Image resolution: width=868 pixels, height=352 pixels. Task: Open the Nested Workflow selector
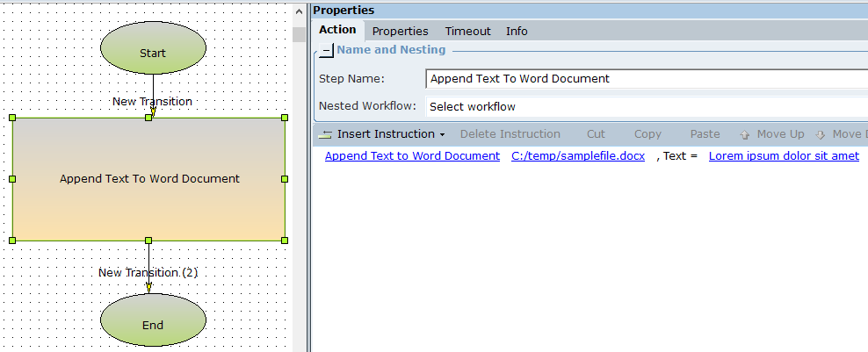tap(646, 106)
